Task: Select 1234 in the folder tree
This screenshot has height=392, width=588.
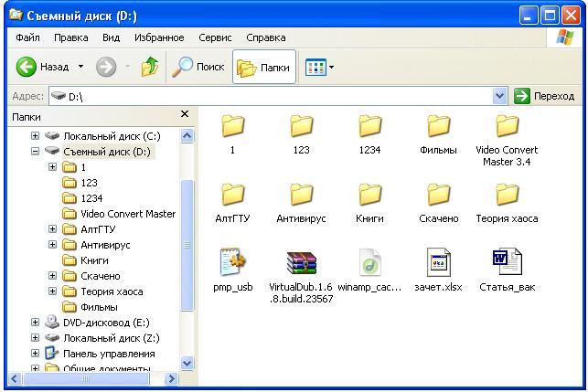Action: [91, 198]
